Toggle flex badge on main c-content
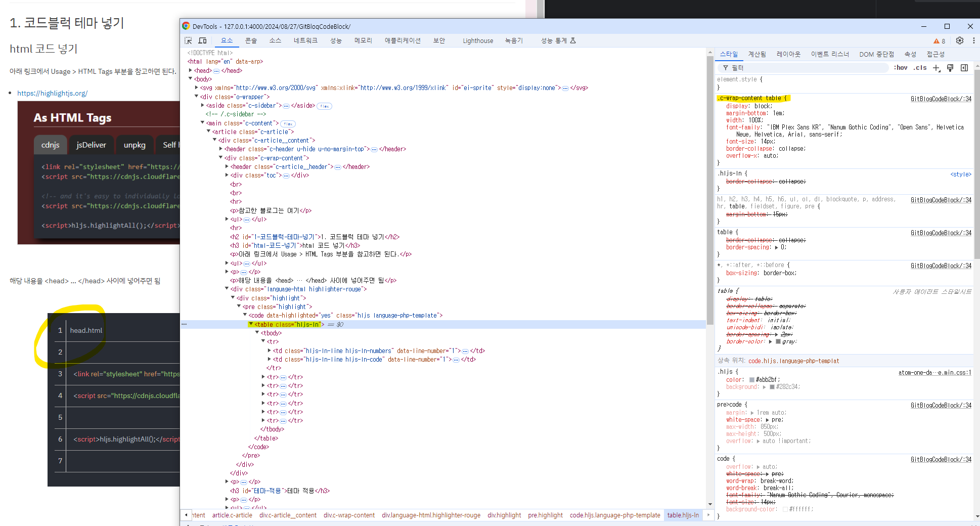The width and height of the screenshot is (980, 526). tap(288, 124)
